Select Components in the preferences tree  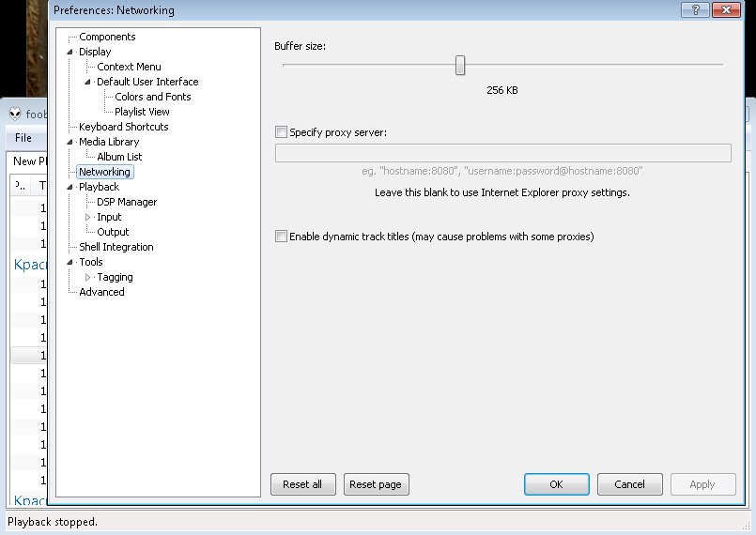107,37
